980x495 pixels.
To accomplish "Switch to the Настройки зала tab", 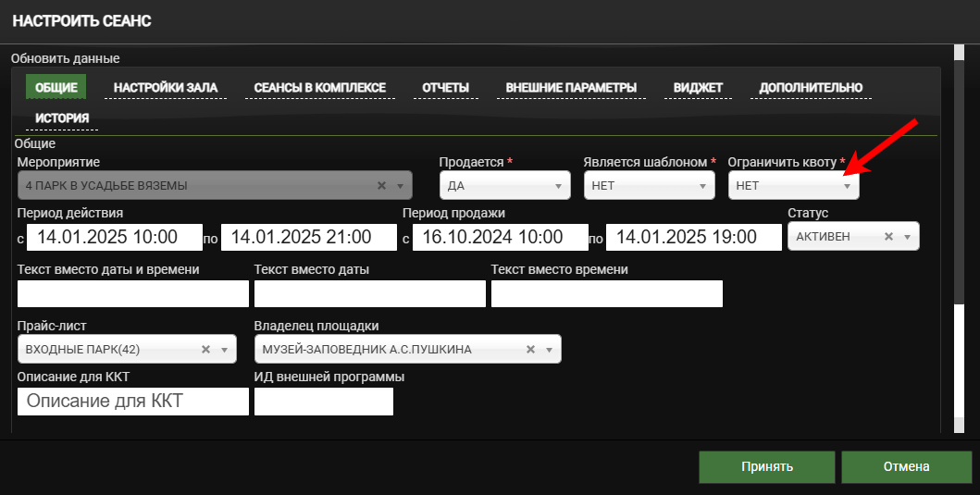I will coord(166,88).
